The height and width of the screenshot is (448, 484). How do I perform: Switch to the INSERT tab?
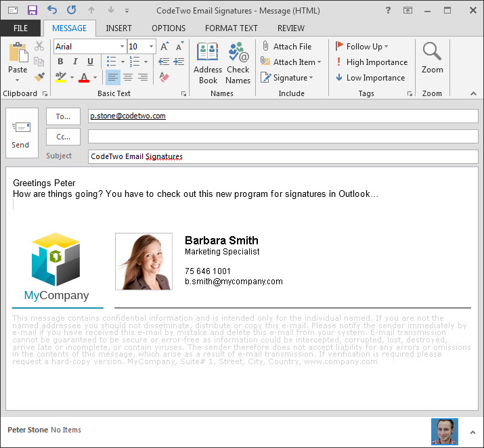[x=118, y=28]
